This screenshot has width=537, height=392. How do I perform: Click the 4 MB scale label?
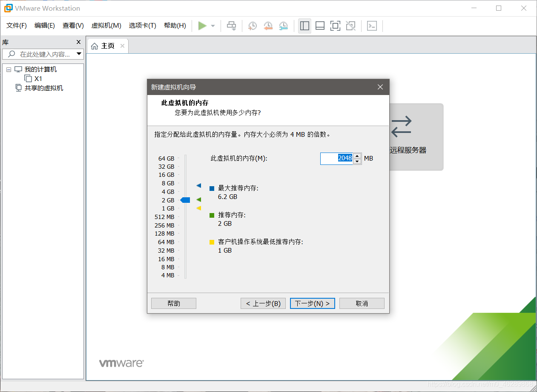pyautogui.click(x=168, y=275)
